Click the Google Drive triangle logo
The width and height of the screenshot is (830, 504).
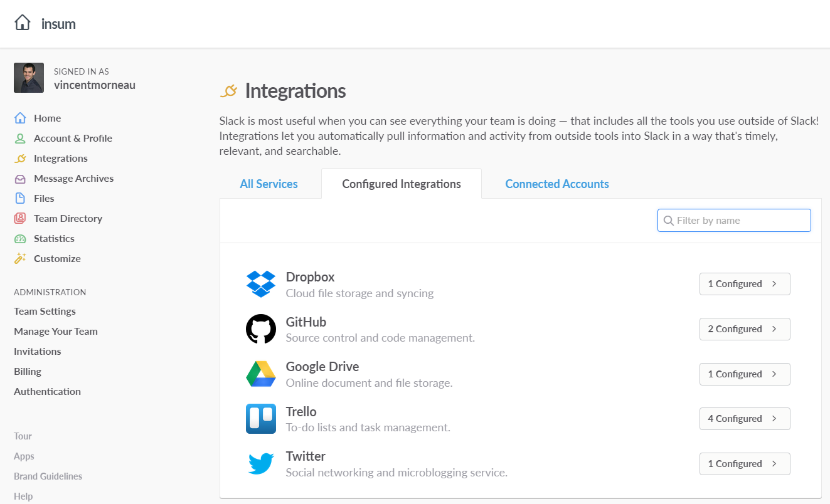click(x=261, y=374)
